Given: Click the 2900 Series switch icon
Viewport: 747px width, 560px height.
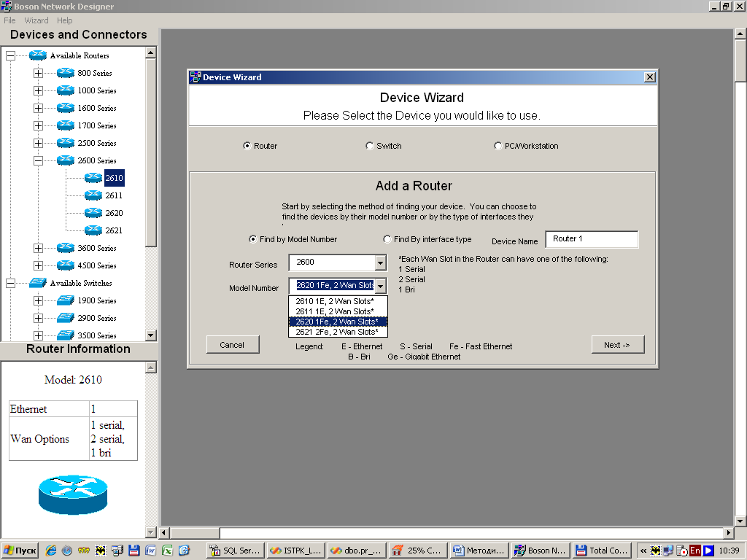Looking at the screenshot, I should [x=65, y=318].
